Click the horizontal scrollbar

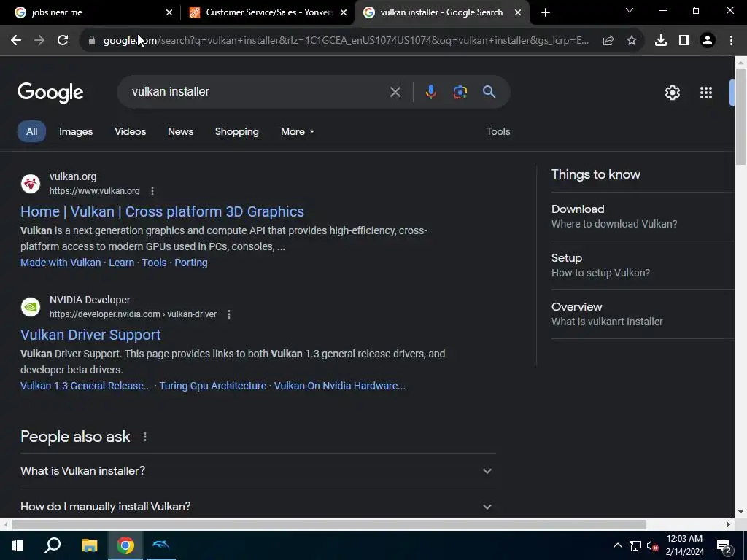(x=329, y=525)
